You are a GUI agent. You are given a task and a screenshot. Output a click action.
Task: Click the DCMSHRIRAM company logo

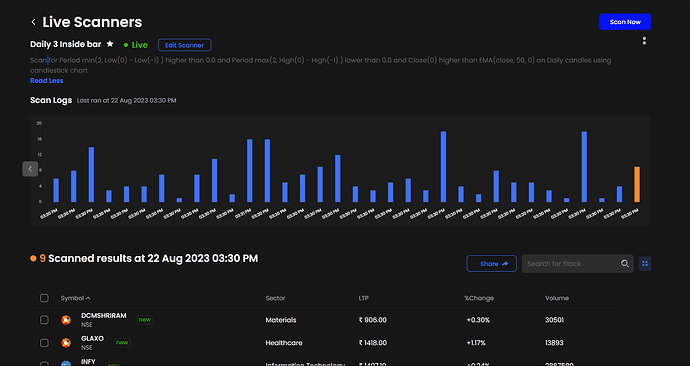click(x=66, y=320)
